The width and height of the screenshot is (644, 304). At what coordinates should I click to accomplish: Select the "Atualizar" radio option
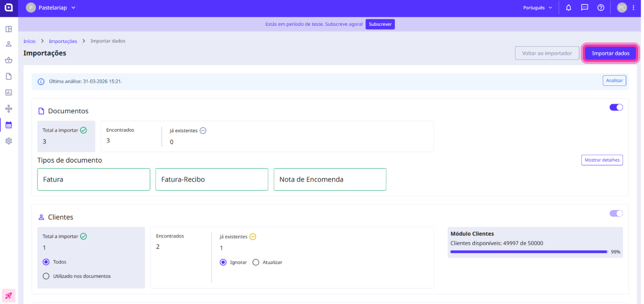(x=255, y=262)
